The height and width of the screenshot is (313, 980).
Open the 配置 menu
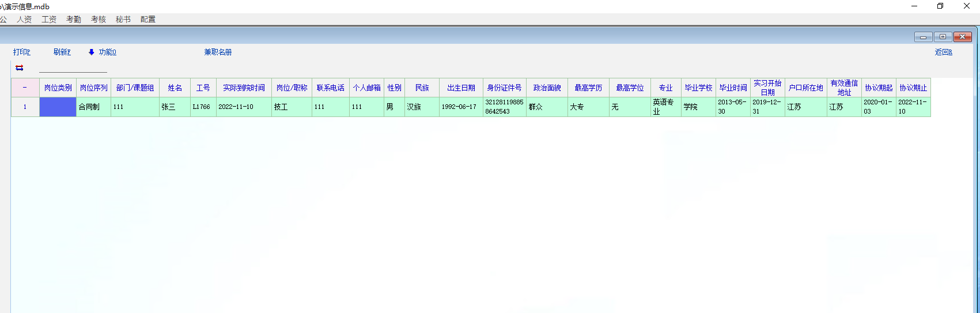click(148, 20)
